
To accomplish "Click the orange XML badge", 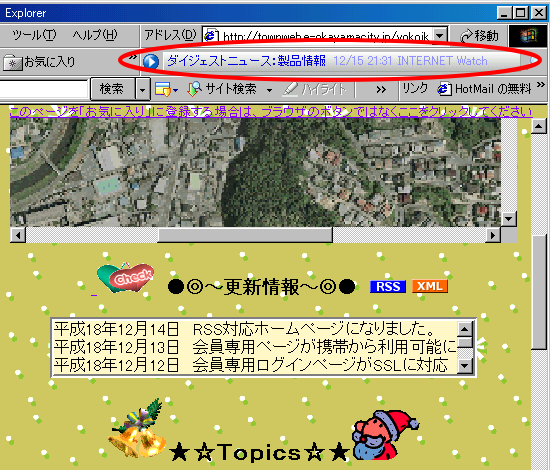I will (x=430, y=286).
